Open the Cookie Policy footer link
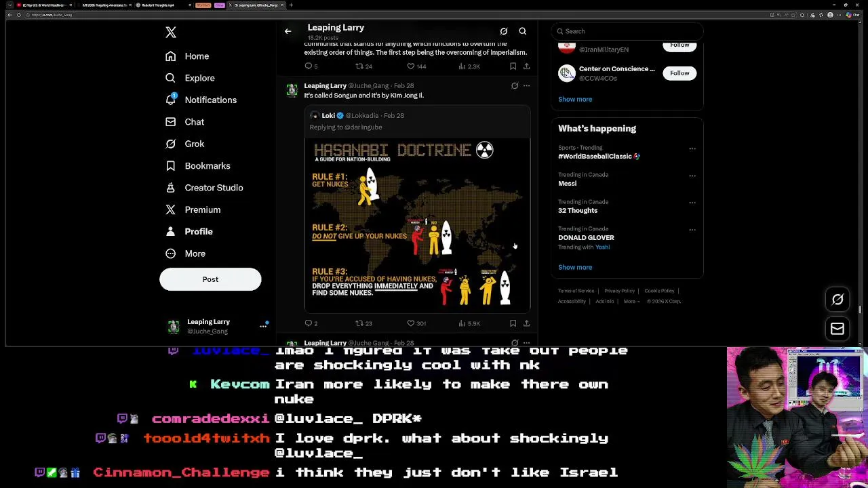868x488 pixels. 659,291
